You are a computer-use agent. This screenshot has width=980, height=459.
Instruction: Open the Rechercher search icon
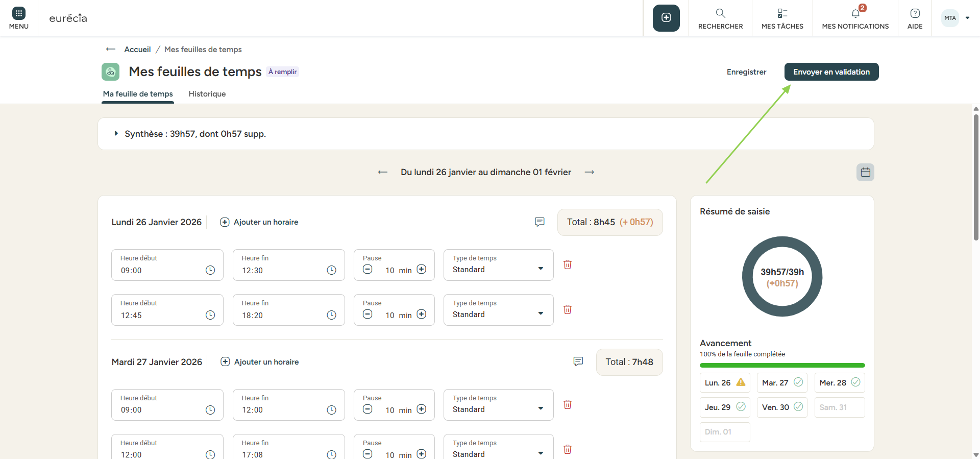(x=720, y=14)
